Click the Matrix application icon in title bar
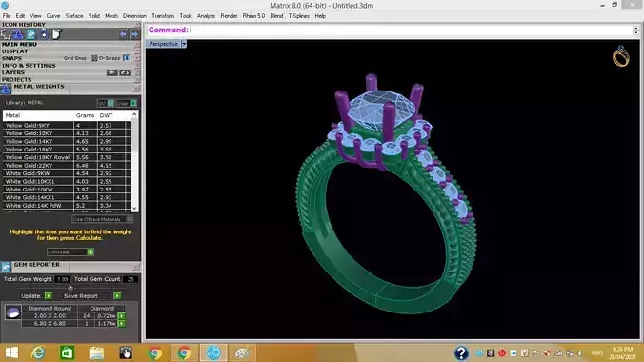This screenshot has height=362, width=644. (x=5, y=5)
